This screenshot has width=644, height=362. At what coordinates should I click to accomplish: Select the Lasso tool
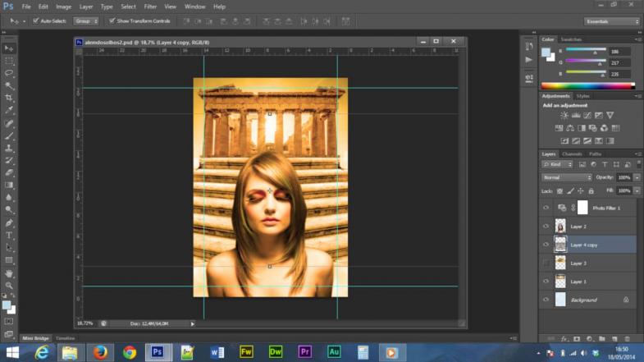(x=9, y=73)
